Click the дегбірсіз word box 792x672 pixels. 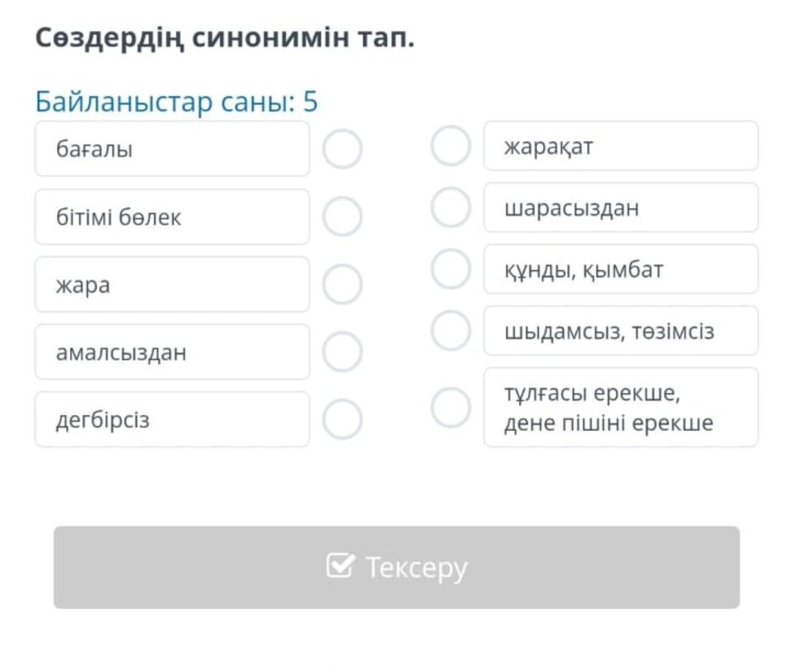(x=172, y=420)
